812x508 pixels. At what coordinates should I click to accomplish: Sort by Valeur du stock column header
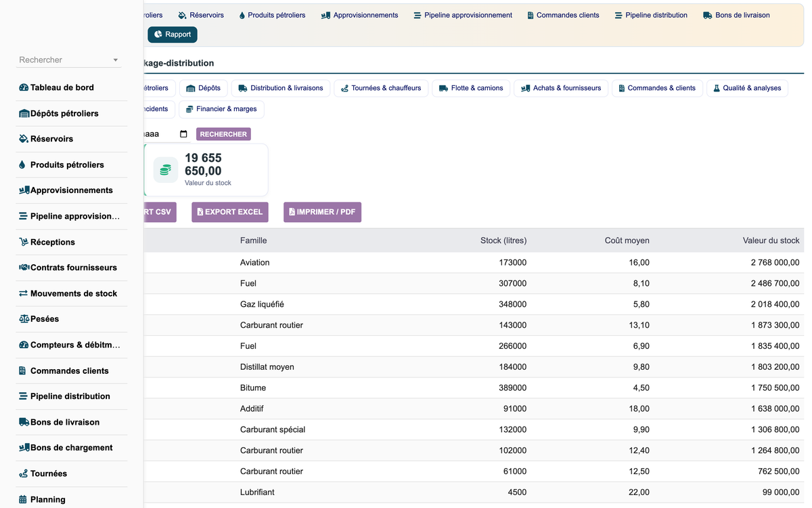(771, 240)
